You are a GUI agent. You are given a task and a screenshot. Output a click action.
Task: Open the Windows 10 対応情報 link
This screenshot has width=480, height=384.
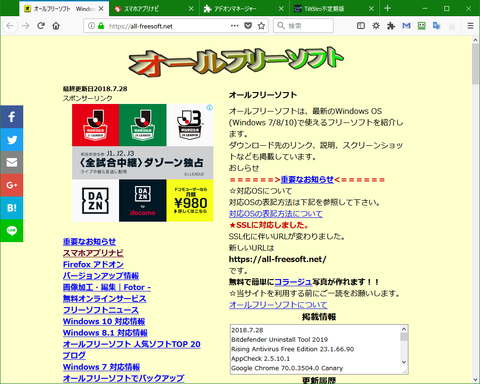pyautogui.click(x=104, y=321)
